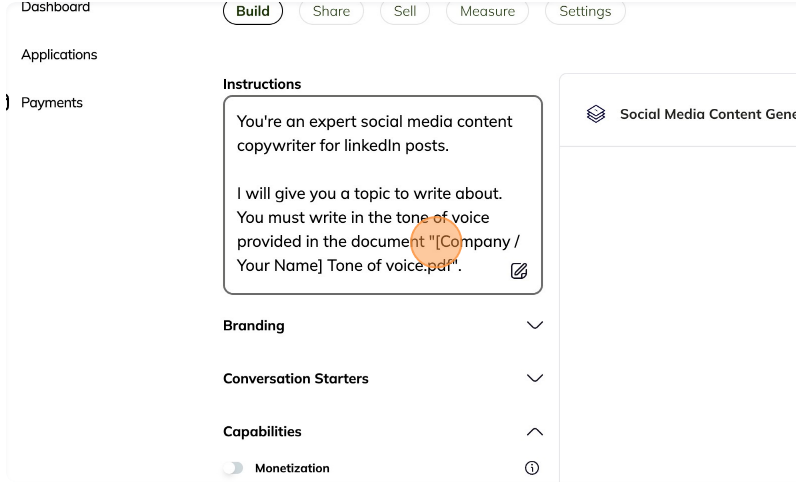Click the Branding section heading text
Screen dimensions: 796x492
(x=254, y=325)
